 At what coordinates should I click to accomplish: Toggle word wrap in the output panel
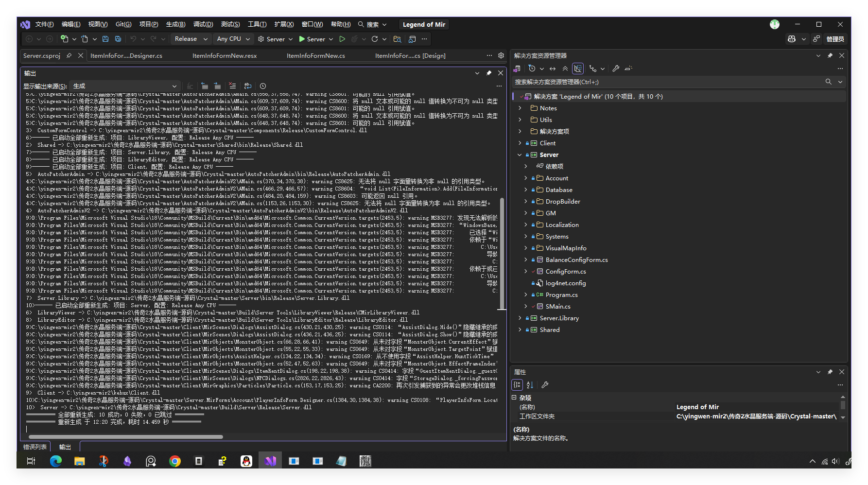coord(248,86)
